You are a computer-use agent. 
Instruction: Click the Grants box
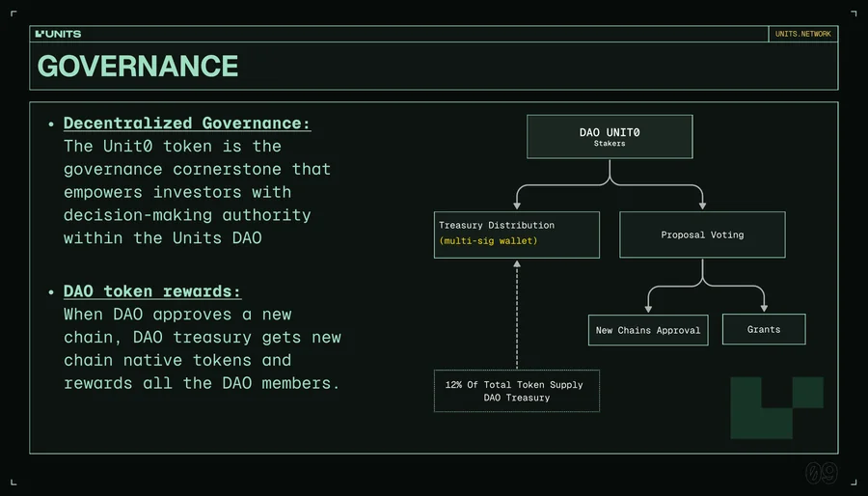(764, 329)
